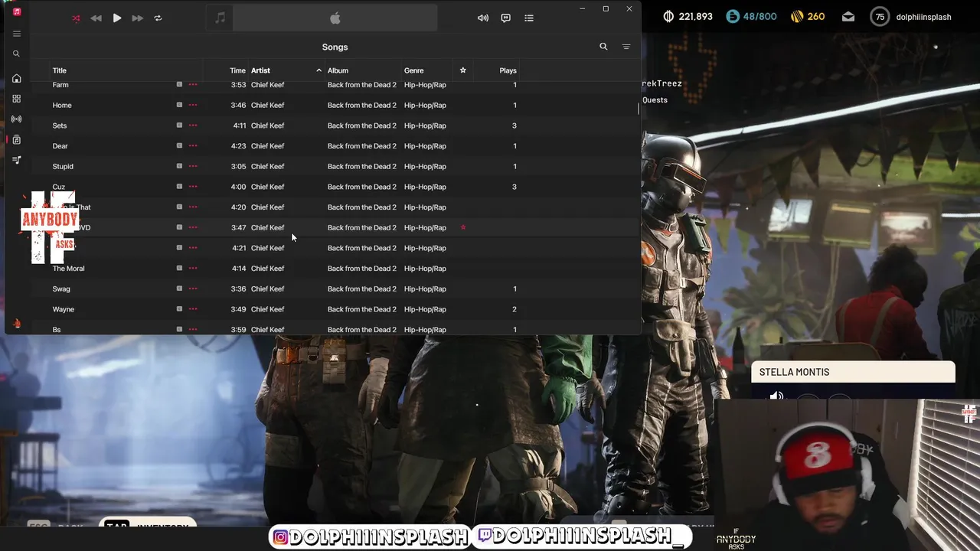Viewport: 980px width, 551px height.
Task: Open Browse grid icon in sidebar
Action: [x=16, y=99]
